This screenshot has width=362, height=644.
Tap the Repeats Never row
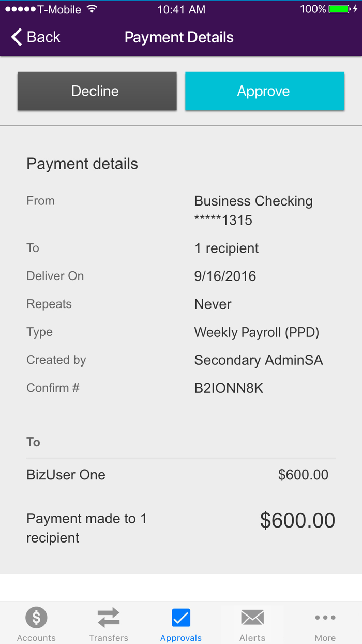(x=181, y=304)
